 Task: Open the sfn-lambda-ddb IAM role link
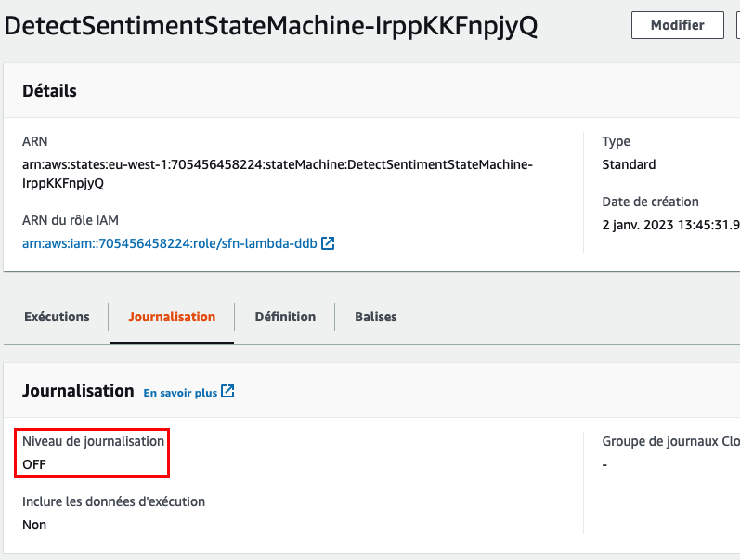pyautogui.click(x=169, y=243)
